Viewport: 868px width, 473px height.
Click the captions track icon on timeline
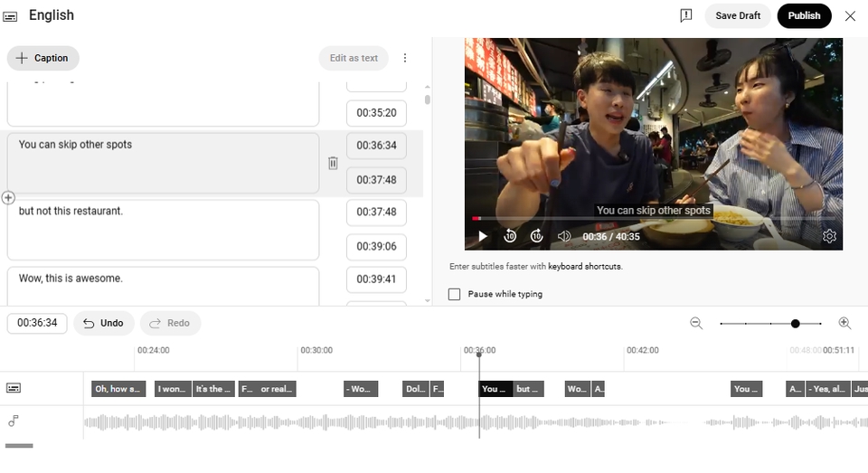[14, 388]
